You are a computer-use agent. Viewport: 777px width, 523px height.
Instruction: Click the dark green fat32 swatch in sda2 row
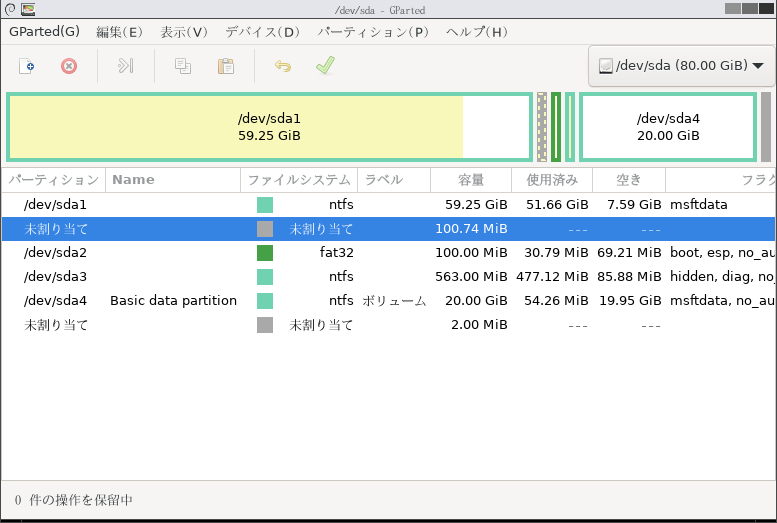265,253
